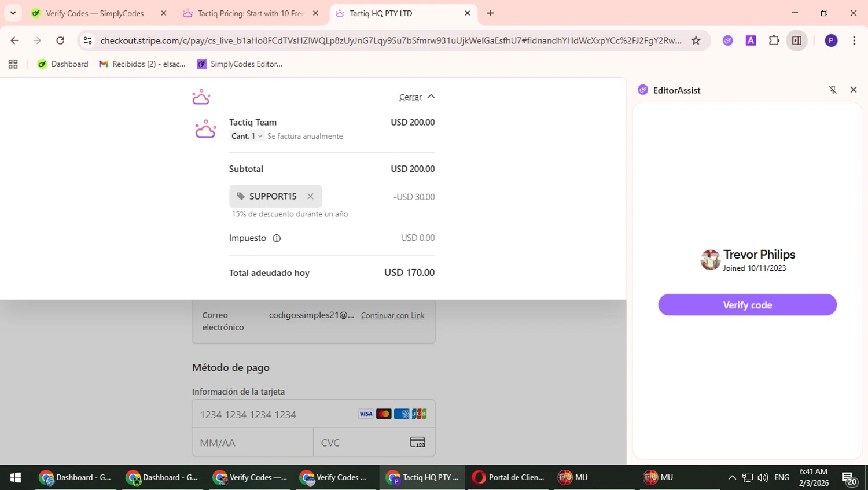
Task: Open Chrome three-dot menu
Action: 854,40
